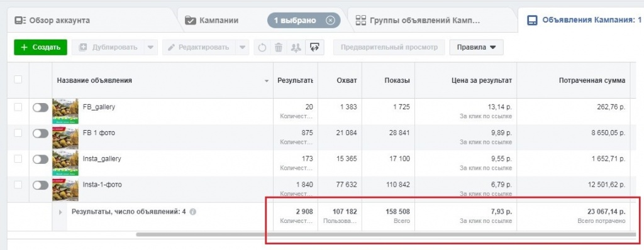Click the 'FB 1 фото' ad name
Image resolution: width=644 pixels, height=250 pixels.
tap(99, 133)
